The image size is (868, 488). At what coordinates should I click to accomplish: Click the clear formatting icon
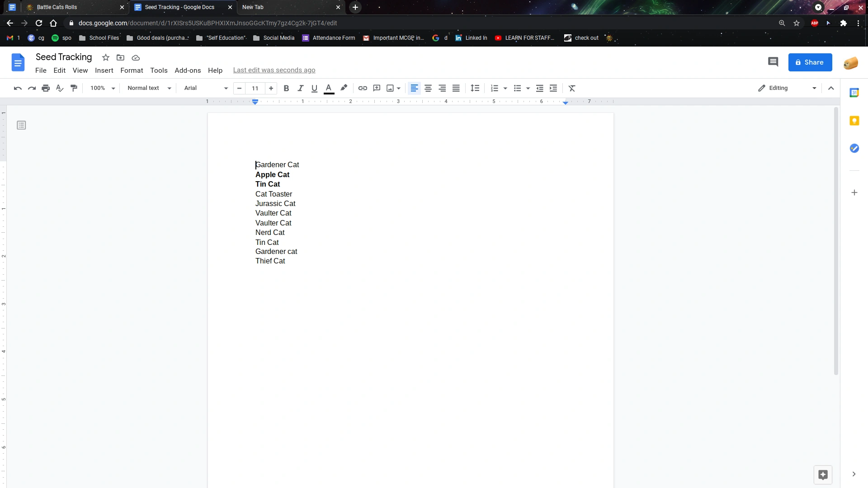pyautogui.click(x=572, y=88)
